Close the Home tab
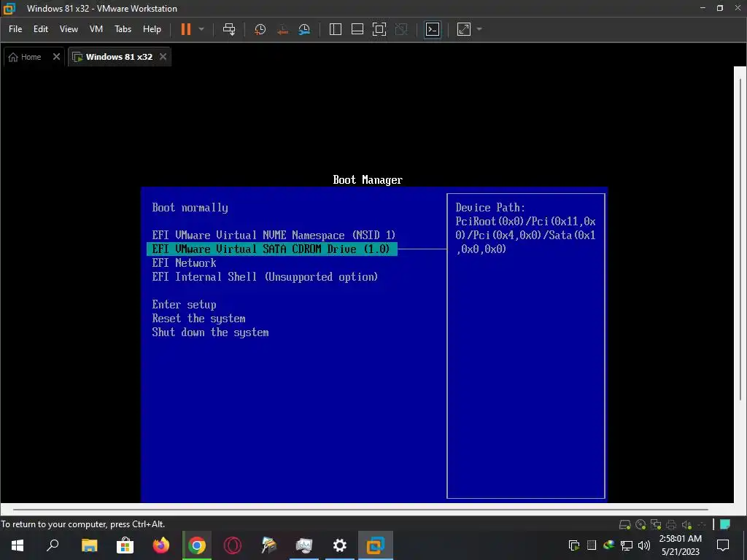Image resolution: width=747 pixels, height=560 pixels. 56,57
